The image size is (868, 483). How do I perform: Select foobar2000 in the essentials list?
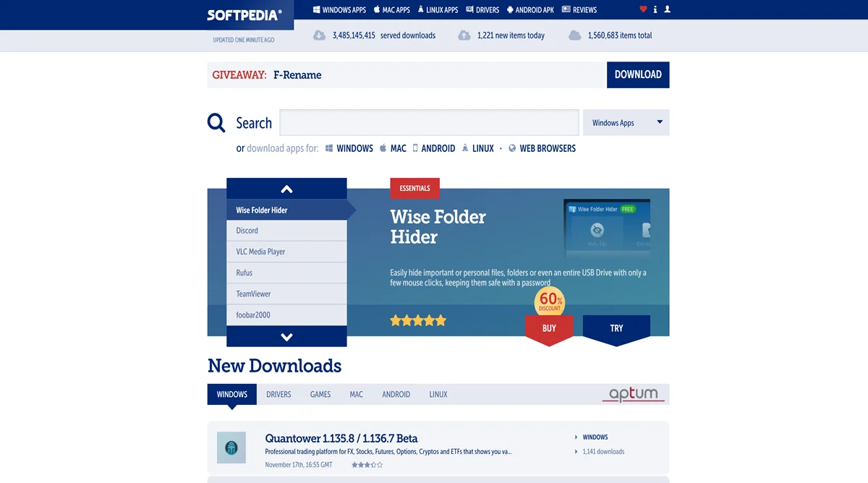click(286, 315)
